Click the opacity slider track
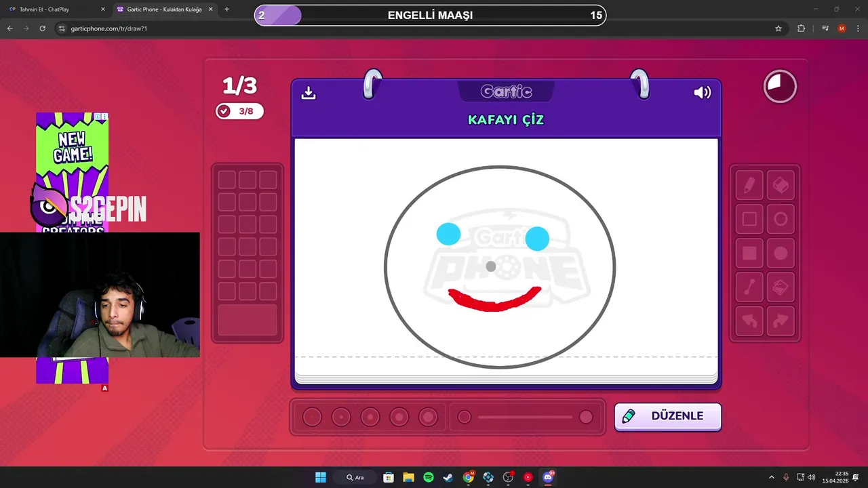The image size is (868, 488). tap(525, 417)
